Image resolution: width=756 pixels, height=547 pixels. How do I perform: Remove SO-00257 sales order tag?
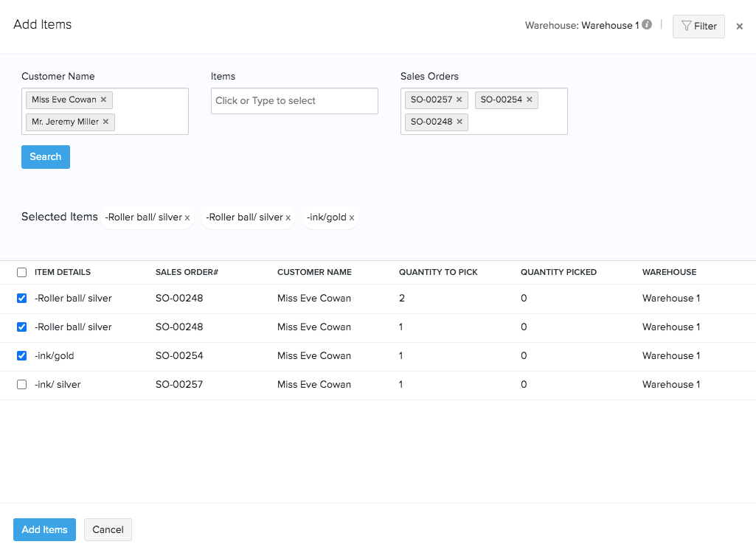click(x=459, y=100)
